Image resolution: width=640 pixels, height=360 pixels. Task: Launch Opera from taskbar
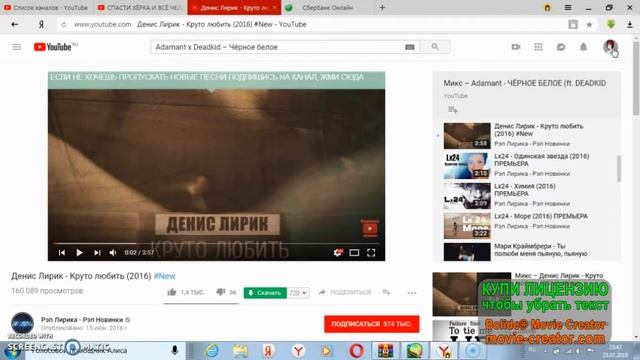(x=356, y=351)
